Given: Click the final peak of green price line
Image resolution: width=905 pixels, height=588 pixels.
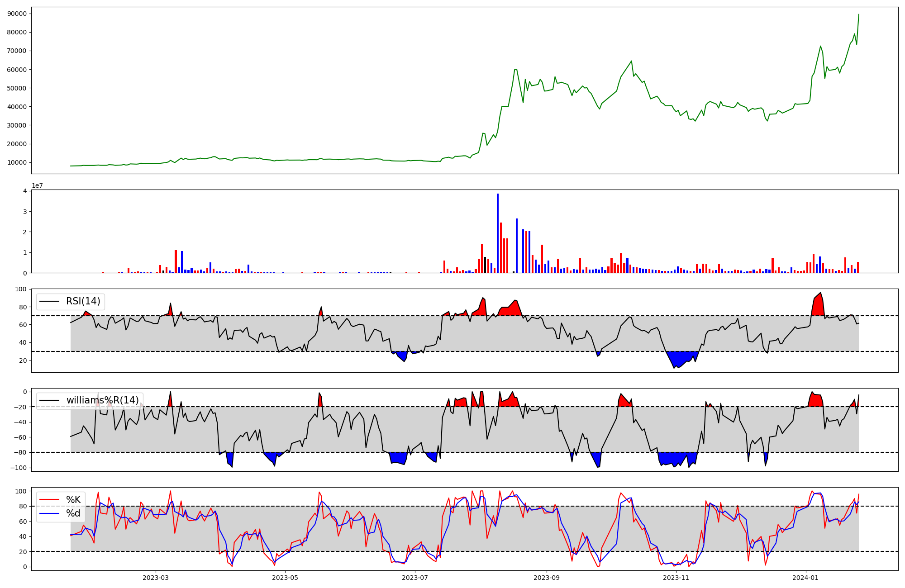Looking at the screenshot, I should (858, 15).
